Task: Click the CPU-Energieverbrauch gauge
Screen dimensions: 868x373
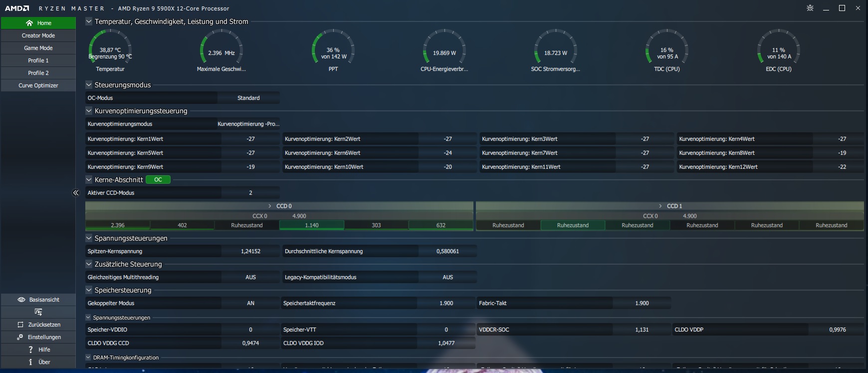Action: [x=444, y=50]
